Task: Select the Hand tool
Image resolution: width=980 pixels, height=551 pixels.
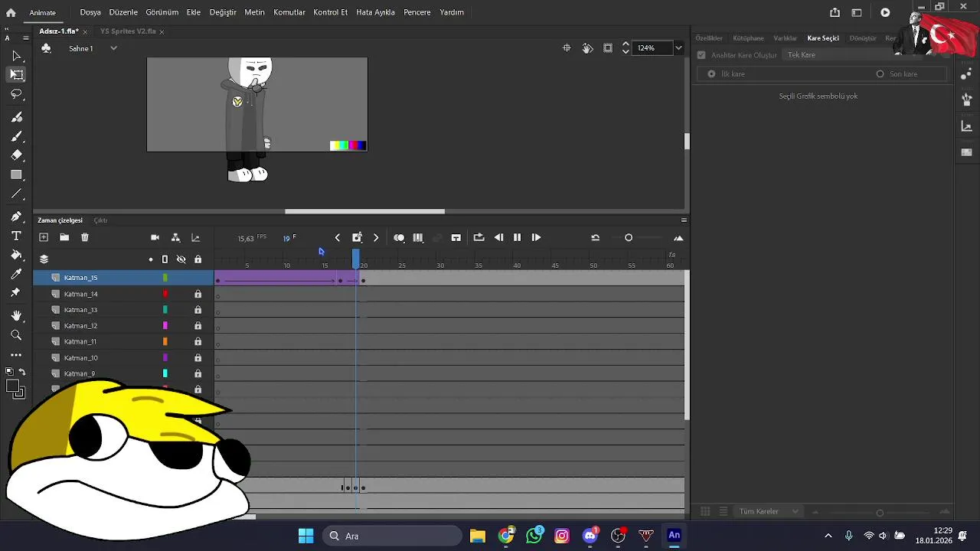Action: pos(17,315)
